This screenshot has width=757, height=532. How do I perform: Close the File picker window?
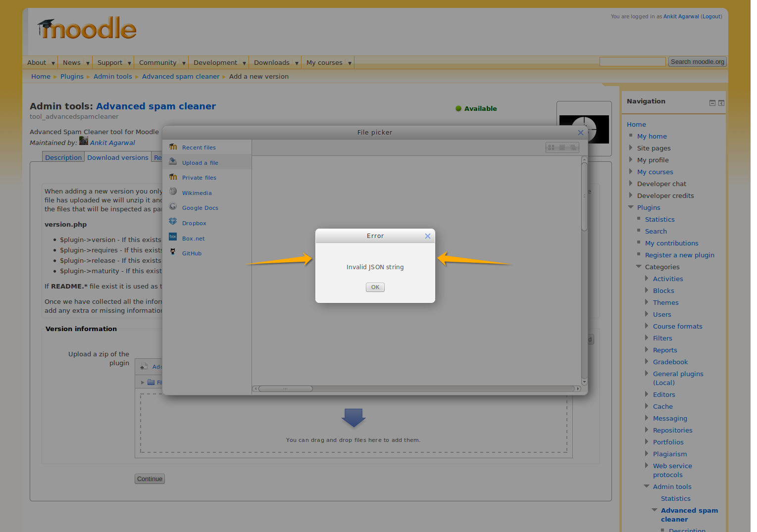coord(581,133)
